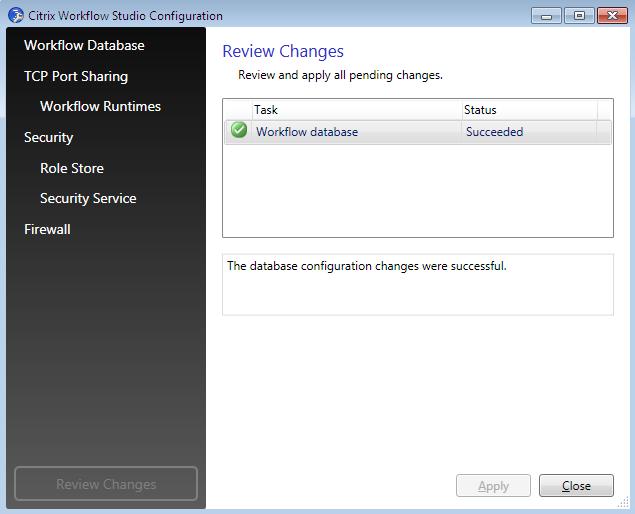Maximize the configuration window
Viewport: 635px width, 514px height.
[x=579, y=16]
